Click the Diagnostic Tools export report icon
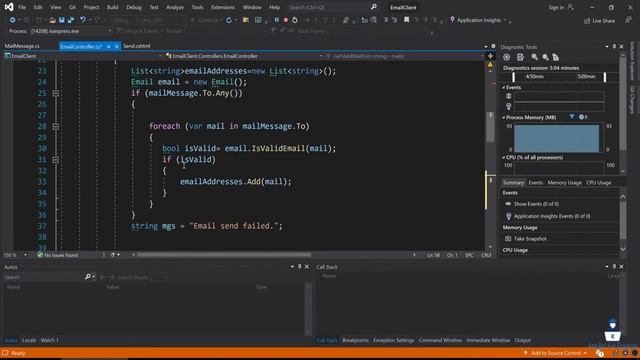 [x=520, y=57]
